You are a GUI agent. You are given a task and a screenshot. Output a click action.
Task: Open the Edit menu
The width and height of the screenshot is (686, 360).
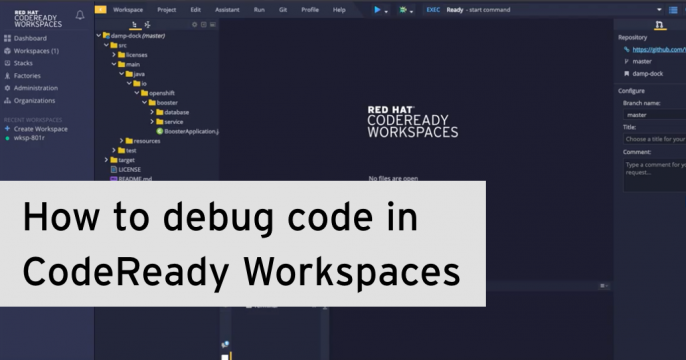pyautogui.click(x=196, y=10)
